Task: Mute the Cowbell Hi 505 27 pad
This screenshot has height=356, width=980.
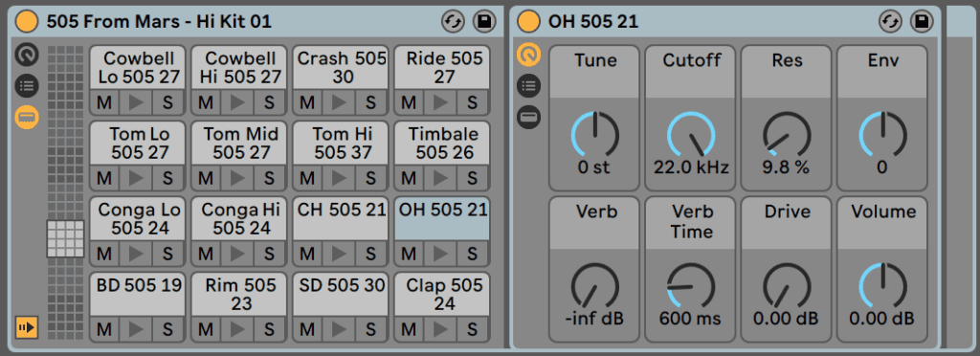Action: pyautogui.click(x=206, y=102)
